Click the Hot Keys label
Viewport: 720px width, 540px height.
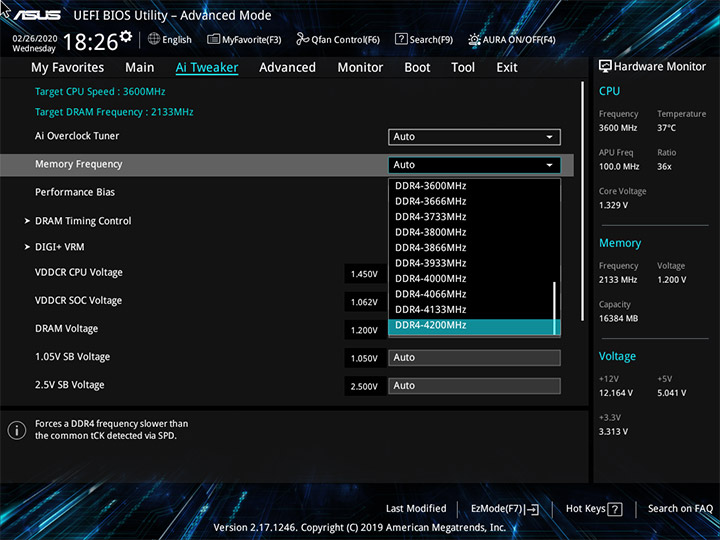click(585, 508)
